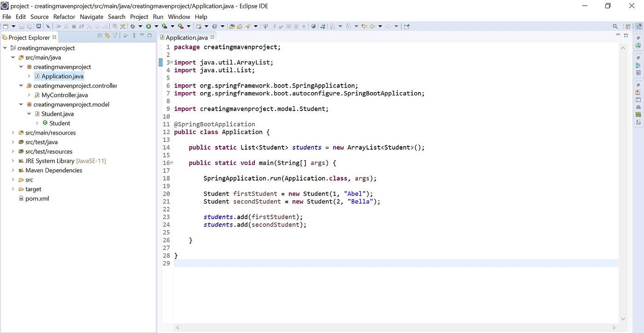Go to Last Edit Location icon

point(364,26)
